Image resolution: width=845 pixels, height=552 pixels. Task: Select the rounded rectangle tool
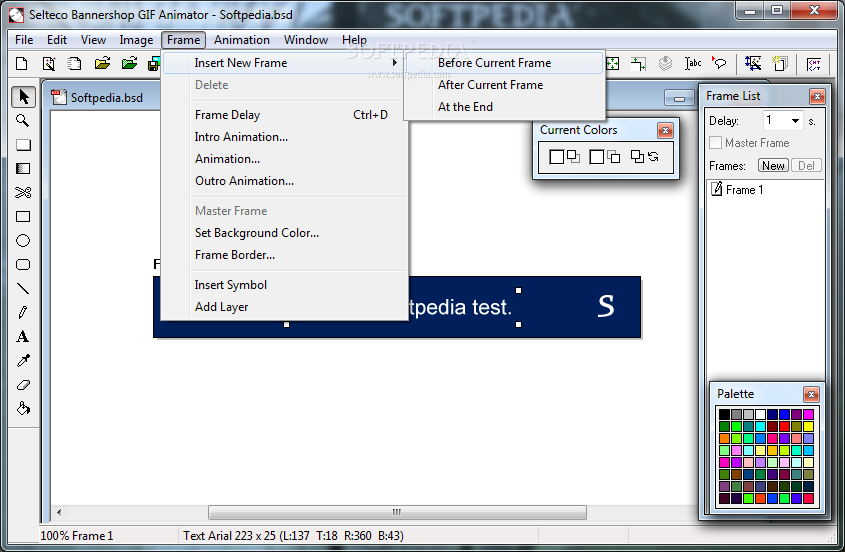coord(23,265)
